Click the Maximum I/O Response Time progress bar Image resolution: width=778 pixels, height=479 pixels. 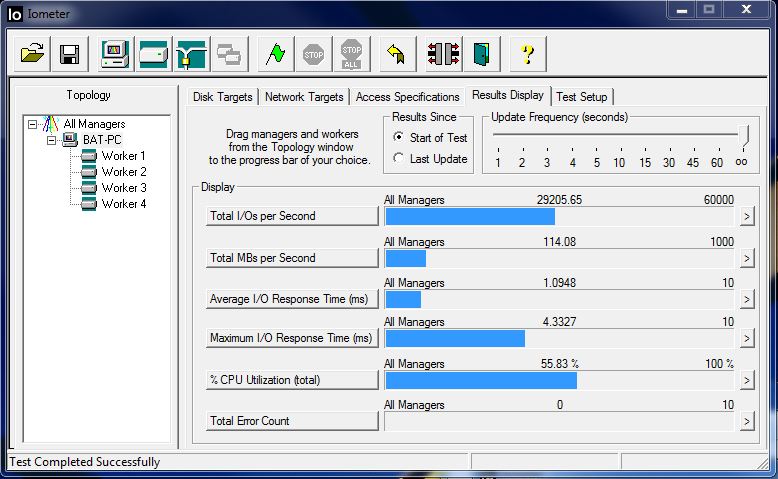click(x=559, y=339)
